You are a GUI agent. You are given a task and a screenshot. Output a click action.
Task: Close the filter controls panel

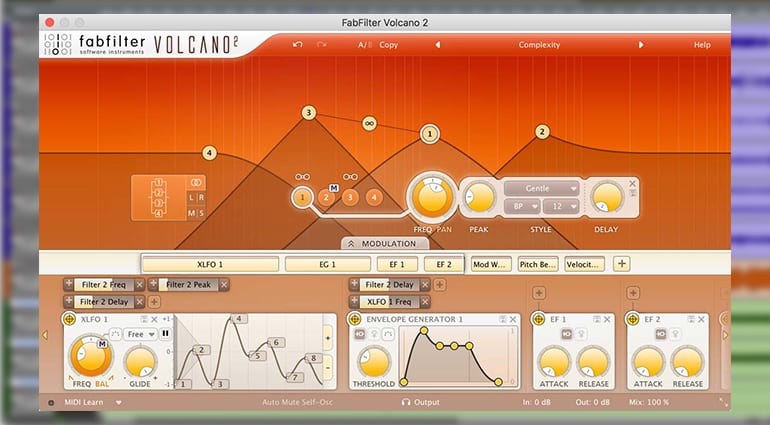pyautogui.click(x=632, y=183)
